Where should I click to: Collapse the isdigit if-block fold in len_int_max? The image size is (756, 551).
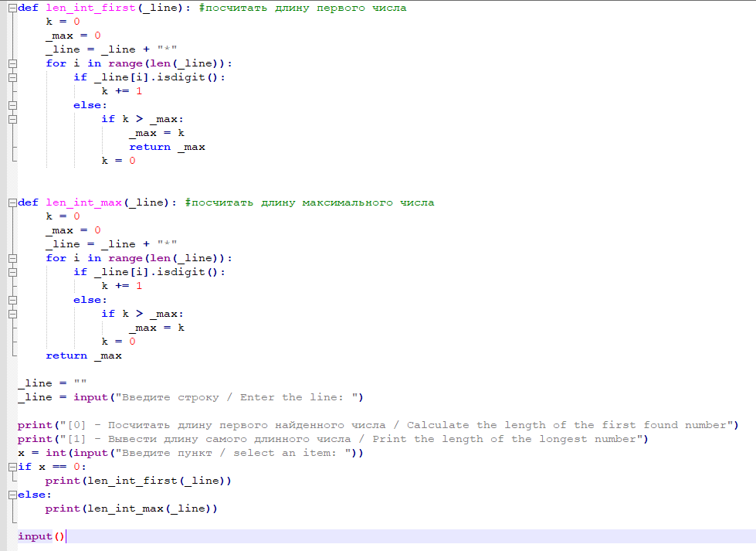(x=12, y=272)
